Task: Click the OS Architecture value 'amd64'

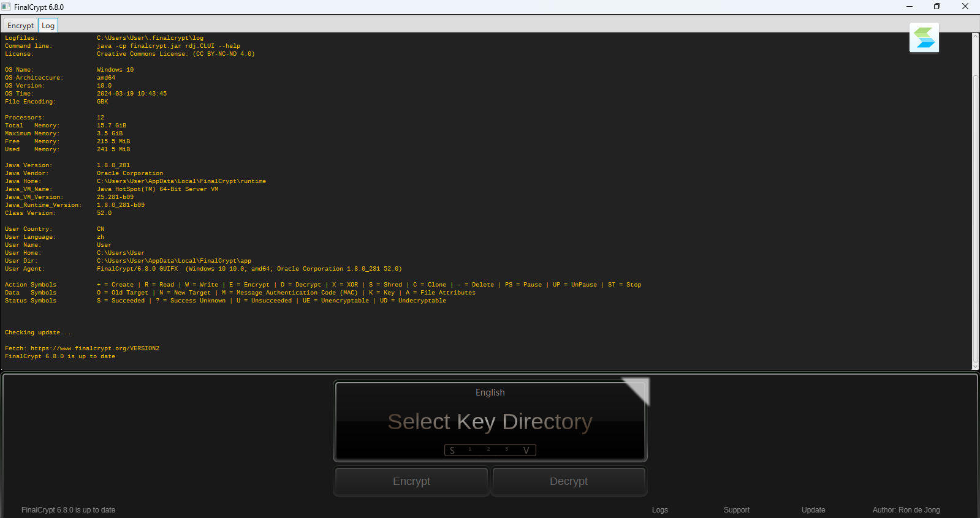Action: tap(106, 78)
